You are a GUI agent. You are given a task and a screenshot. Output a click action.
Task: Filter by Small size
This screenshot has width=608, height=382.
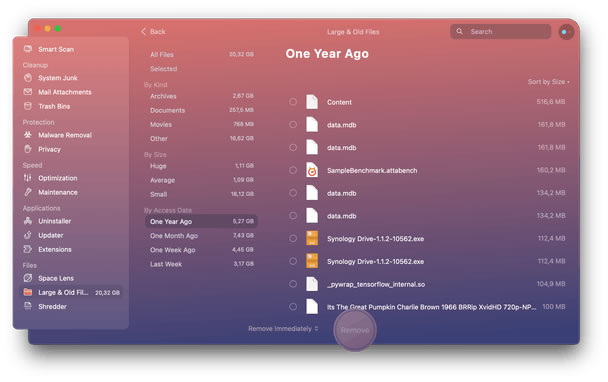point(201,194)
